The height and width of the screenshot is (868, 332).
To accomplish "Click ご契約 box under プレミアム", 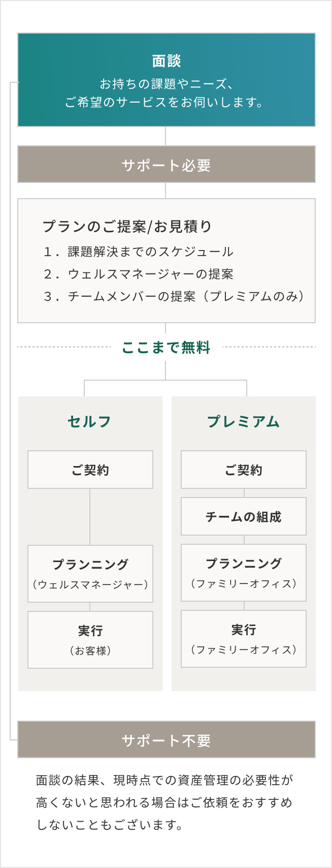I will click(x=244, y=470).
